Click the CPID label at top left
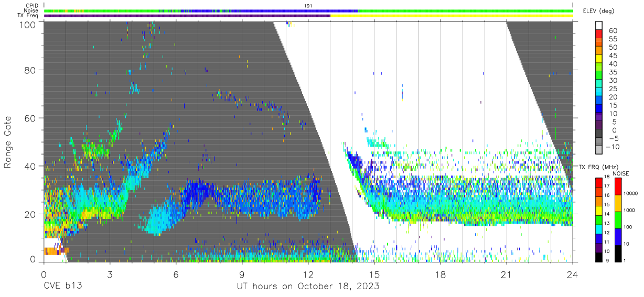This screenshot has height=297, width=644. [31, 5]
